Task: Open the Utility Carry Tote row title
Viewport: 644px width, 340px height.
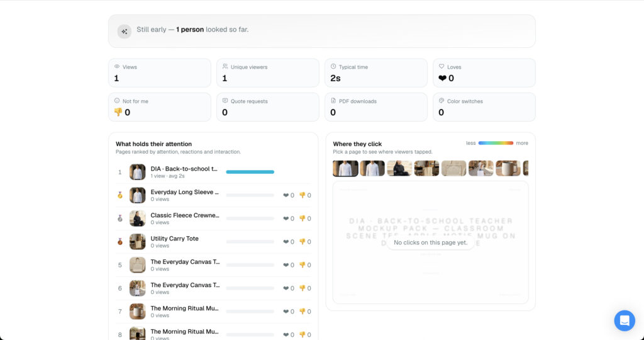Action: 175,239
